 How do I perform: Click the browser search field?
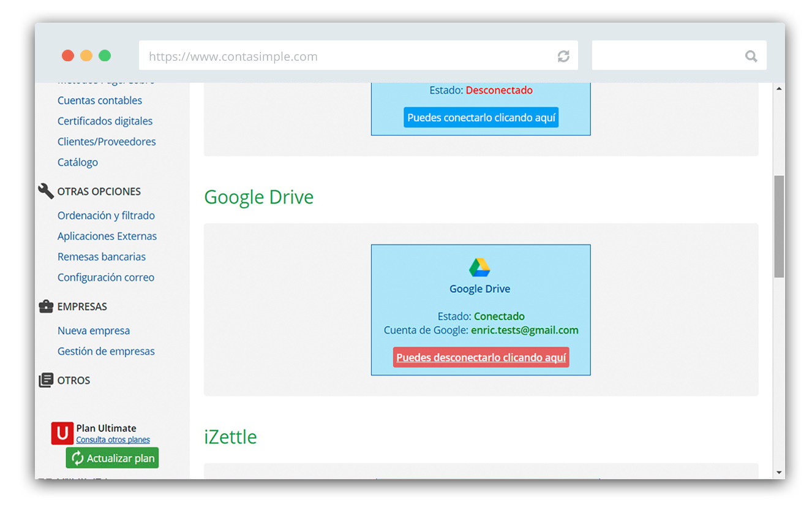tap(679, 56)
